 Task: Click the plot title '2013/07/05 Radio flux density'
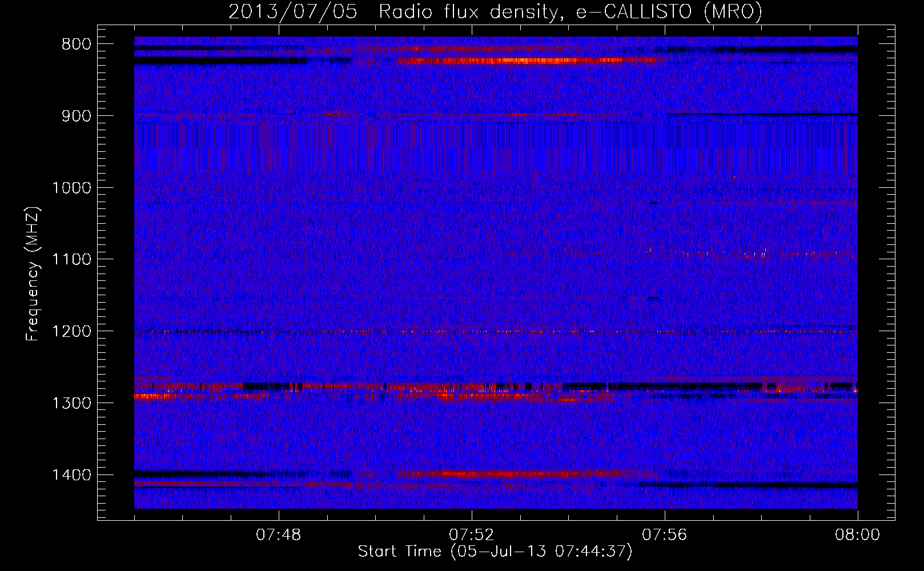[x=495, y=12]
